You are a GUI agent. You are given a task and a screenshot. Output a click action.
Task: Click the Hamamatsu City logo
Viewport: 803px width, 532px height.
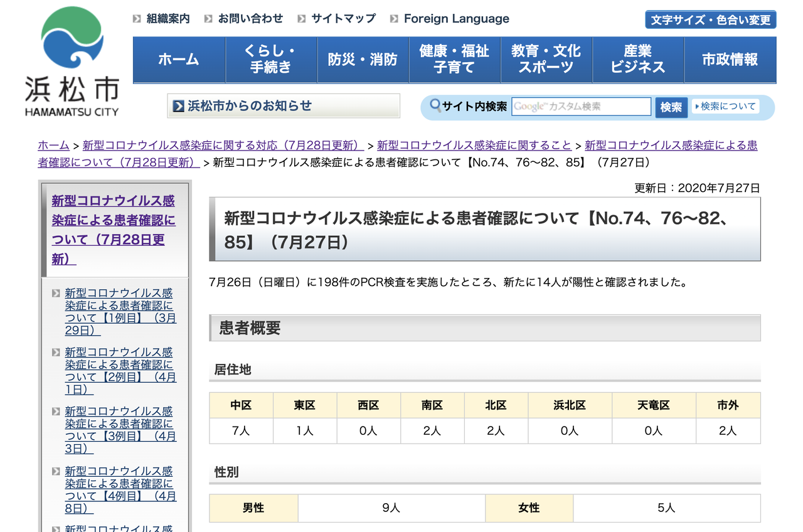click(x=72, y=61)
